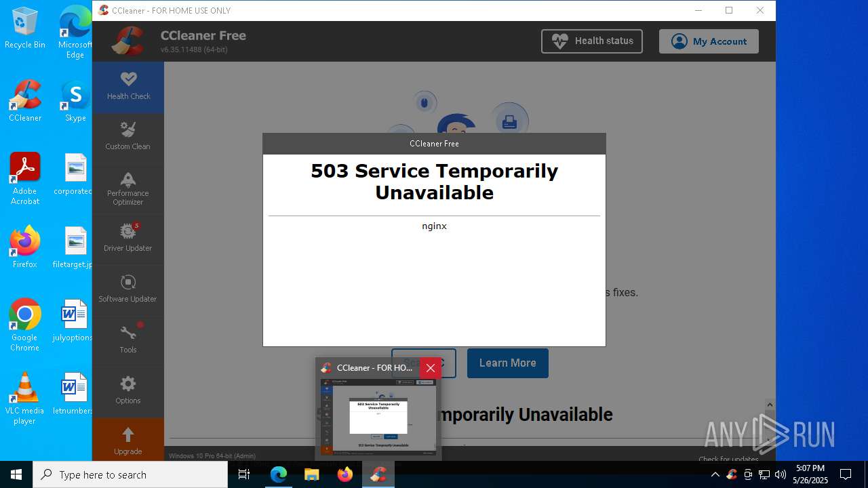Click the CCleaner Free dialog title
The height and width of the screenshot is (488, 868).
tap(434, 144)
